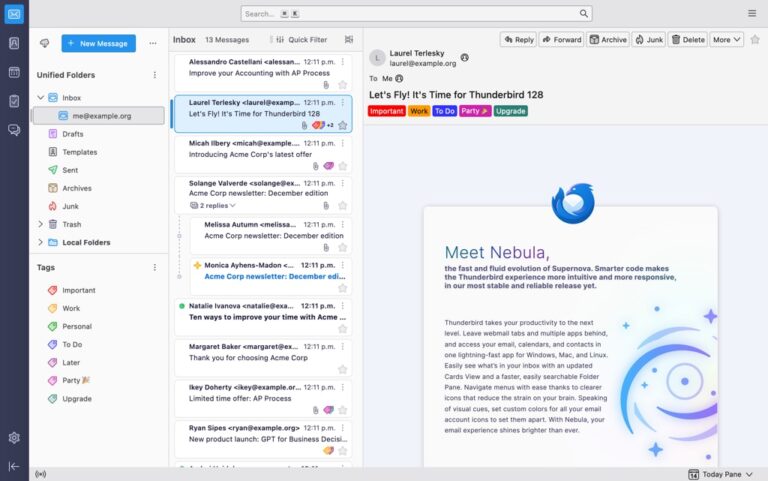Image resolution: width=768 pixels, height=481 pixels.
Task: Open the application hamburger menu
Action: (x=752, y=14)
